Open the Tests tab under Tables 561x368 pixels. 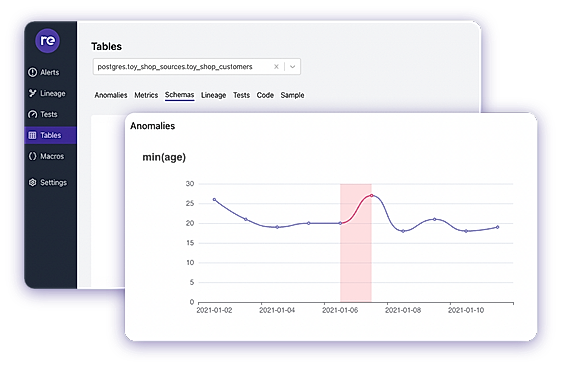pyautogui.click(x=242, y=95)
